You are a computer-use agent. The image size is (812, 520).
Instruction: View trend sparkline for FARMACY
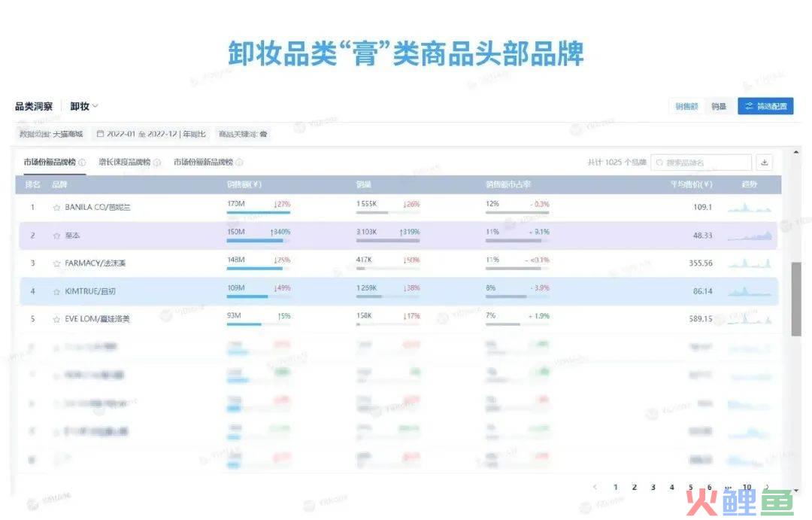click(x=750, y=263)
